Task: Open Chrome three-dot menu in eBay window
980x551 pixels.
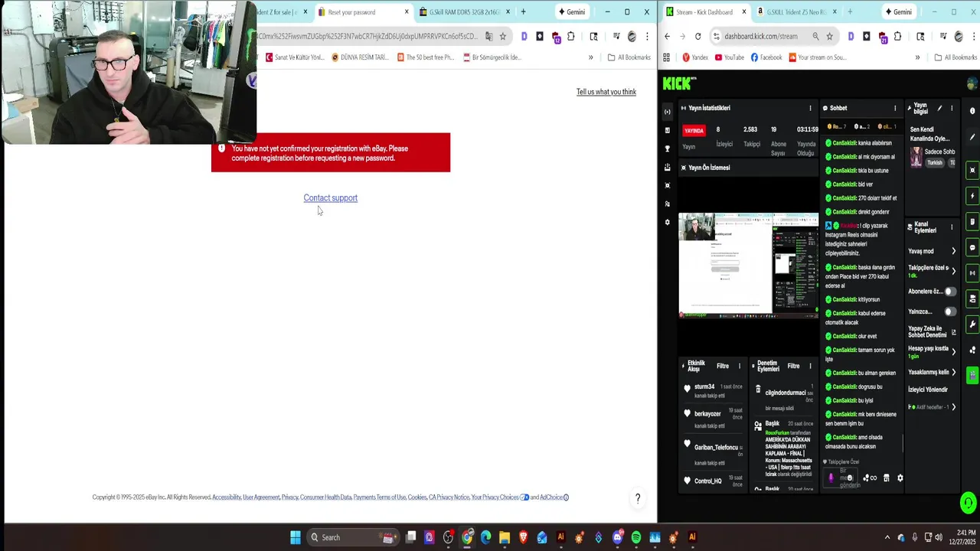Action: tap(647, 36)
